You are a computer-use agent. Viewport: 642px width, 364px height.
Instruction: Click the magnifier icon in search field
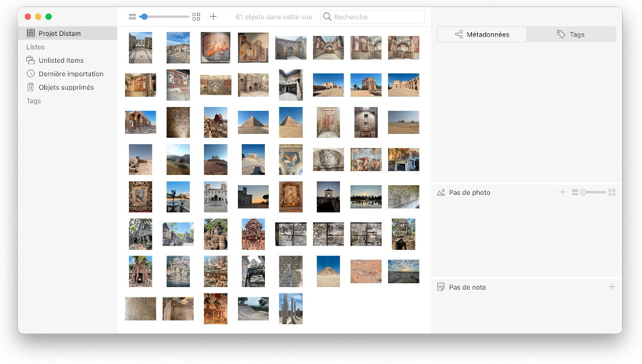click(328, 17)
